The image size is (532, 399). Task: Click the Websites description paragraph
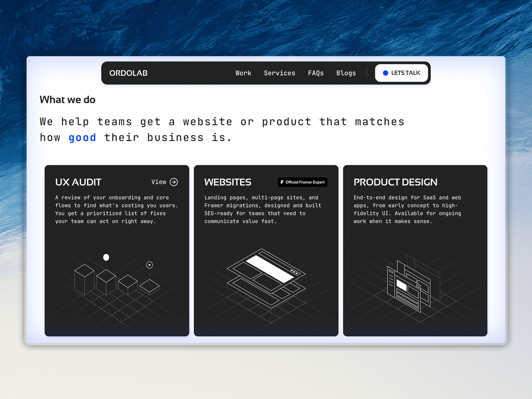[263, 209]
